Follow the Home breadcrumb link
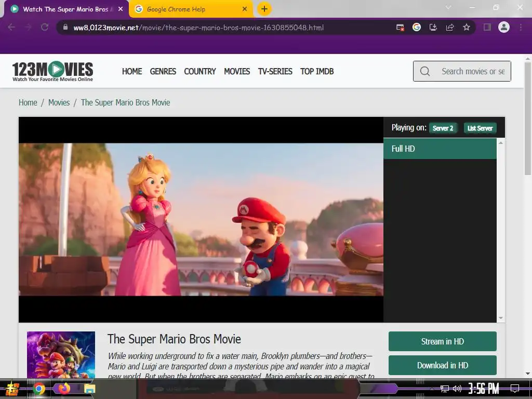The image size is (532, 399). [28, 102]
